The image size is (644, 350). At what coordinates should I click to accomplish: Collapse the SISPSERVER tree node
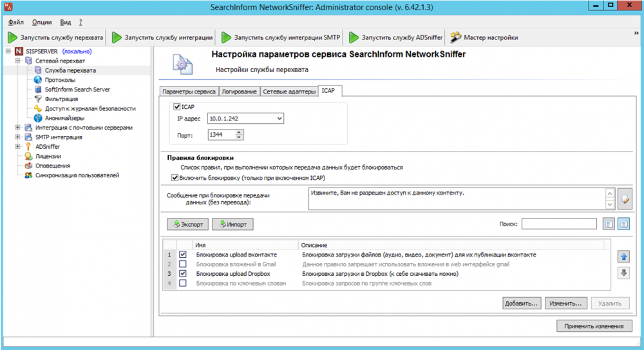pyautogui.click(x=8, y=52)
